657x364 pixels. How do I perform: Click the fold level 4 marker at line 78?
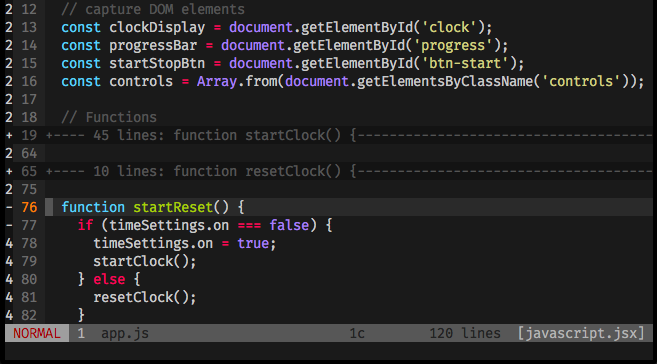point(9,243)
